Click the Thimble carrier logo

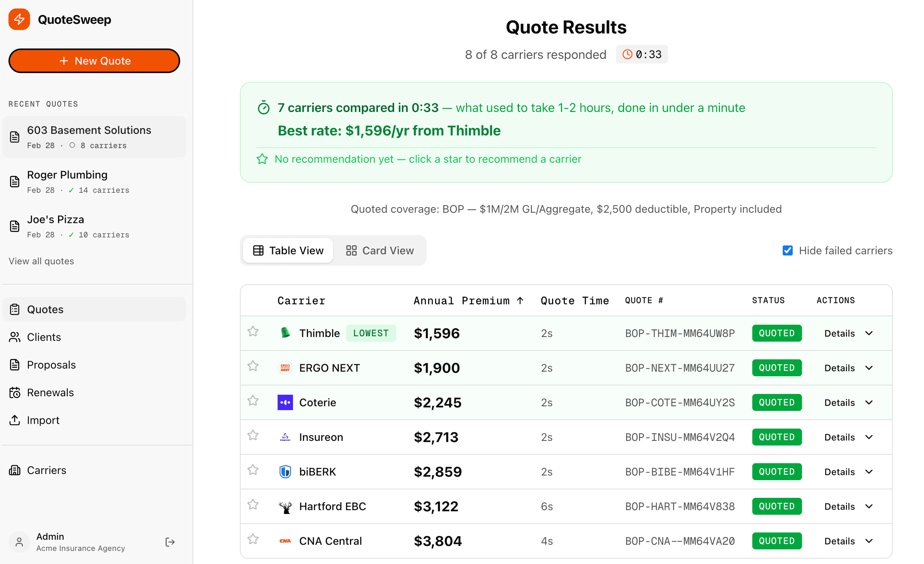click(x=285, y=333)
